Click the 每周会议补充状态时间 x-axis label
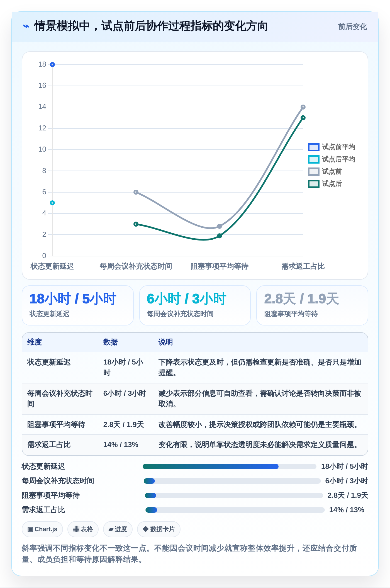Image resolution: width=390 pixels, height=588 pixels. pyautogui.click(x=136, y=266)
